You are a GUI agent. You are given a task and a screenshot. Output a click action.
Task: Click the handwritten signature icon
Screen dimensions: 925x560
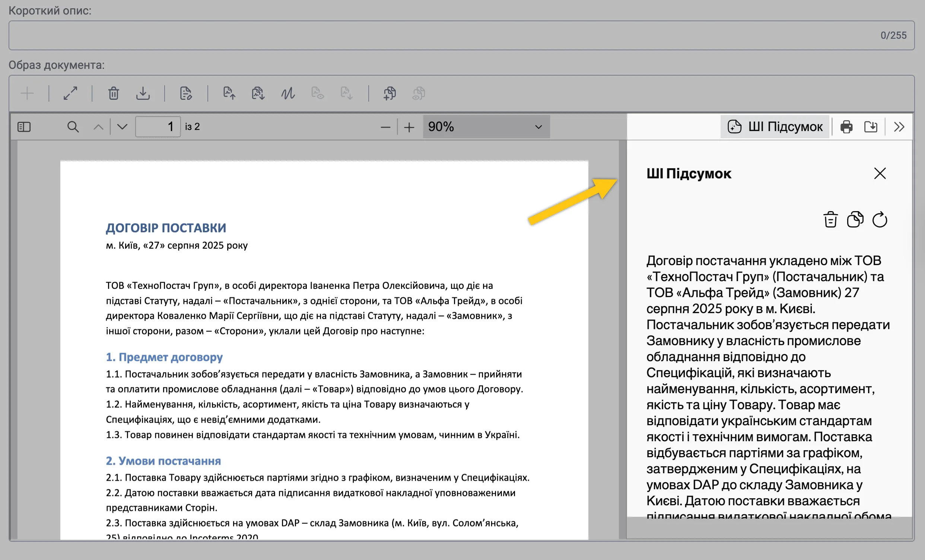click(x=287, y=93)
